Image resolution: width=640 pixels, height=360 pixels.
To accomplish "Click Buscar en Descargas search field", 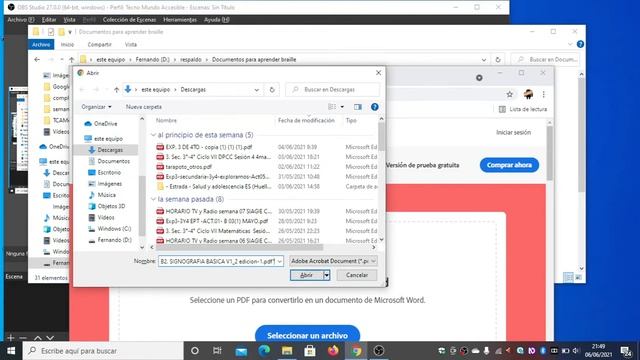I will coord(332,90).
